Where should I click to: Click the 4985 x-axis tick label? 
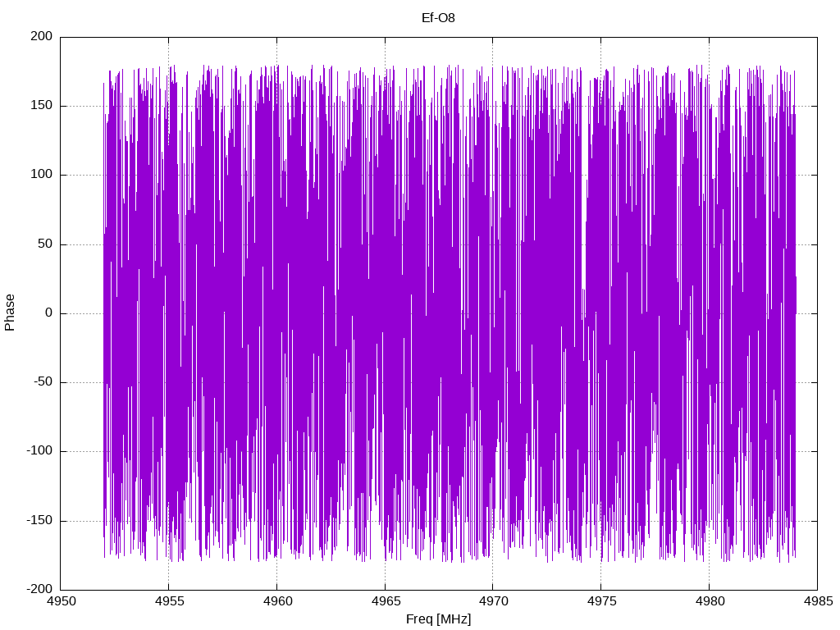point(818,601)
